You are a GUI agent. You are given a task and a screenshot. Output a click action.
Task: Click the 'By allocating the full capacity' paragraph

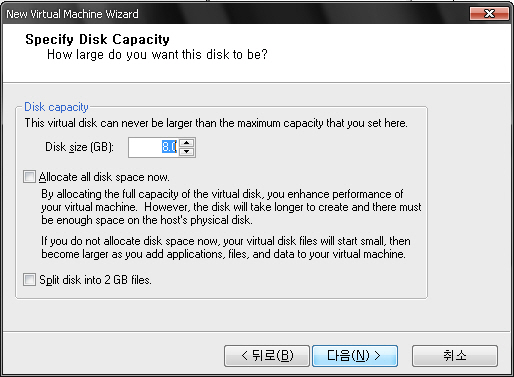[x=231, y=207]
